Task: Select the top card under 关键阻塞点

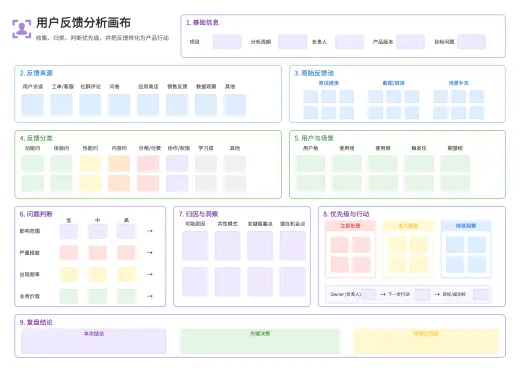Action: pyautogui.click(x=260, y=246)
